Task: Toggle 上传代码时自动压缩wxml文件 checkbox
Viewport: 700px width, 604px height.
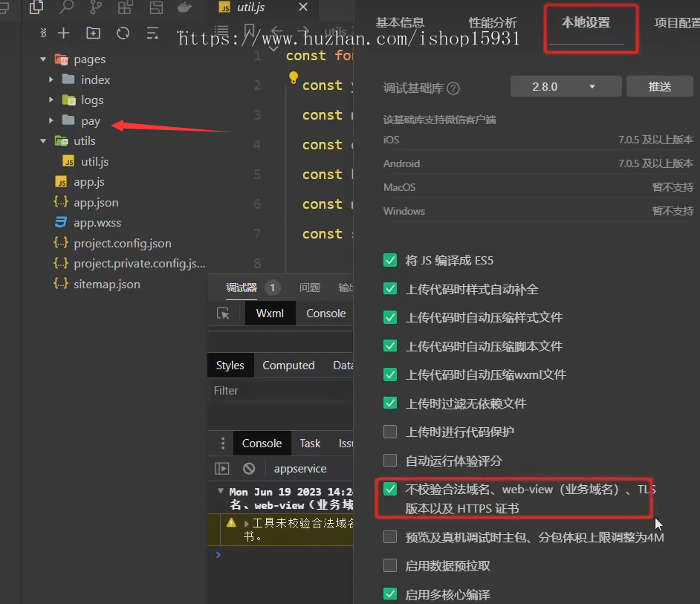Action: [x=390, y=374]
